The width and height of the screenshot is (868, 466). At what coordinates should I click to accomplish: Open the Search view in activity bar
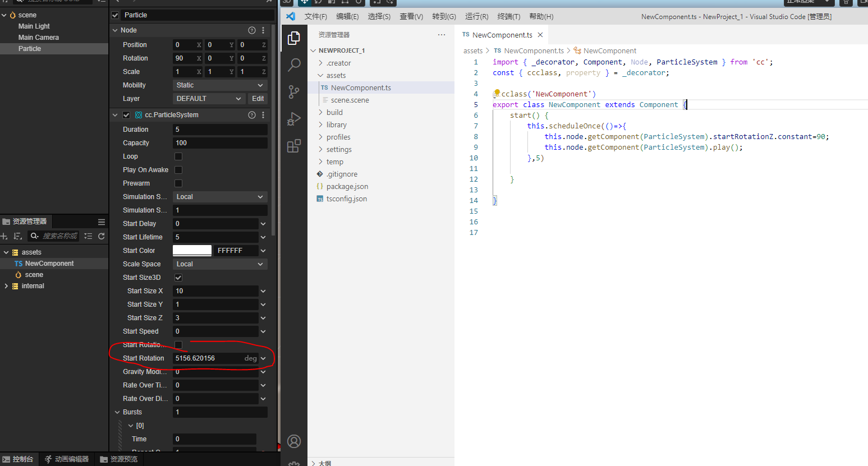[293, 65]
